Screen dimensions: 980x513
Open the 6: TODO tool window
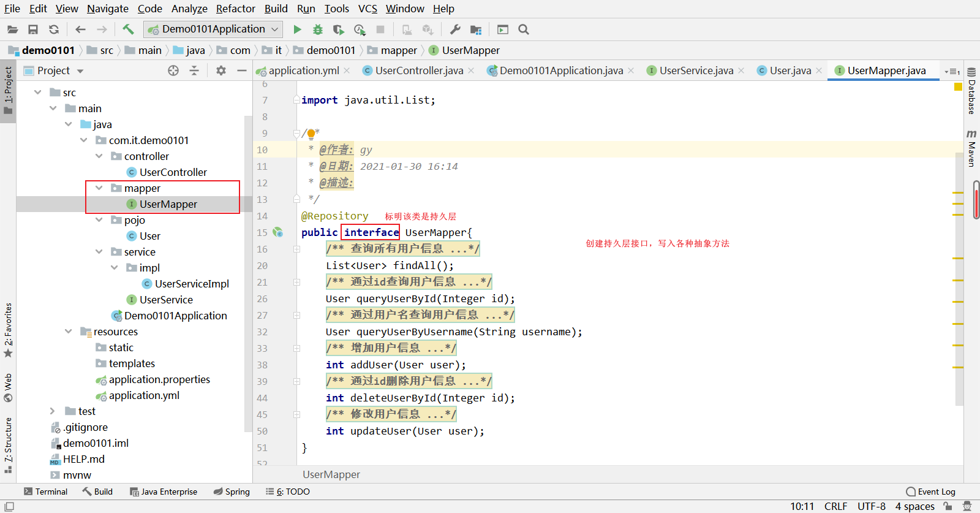click(288, 492)
